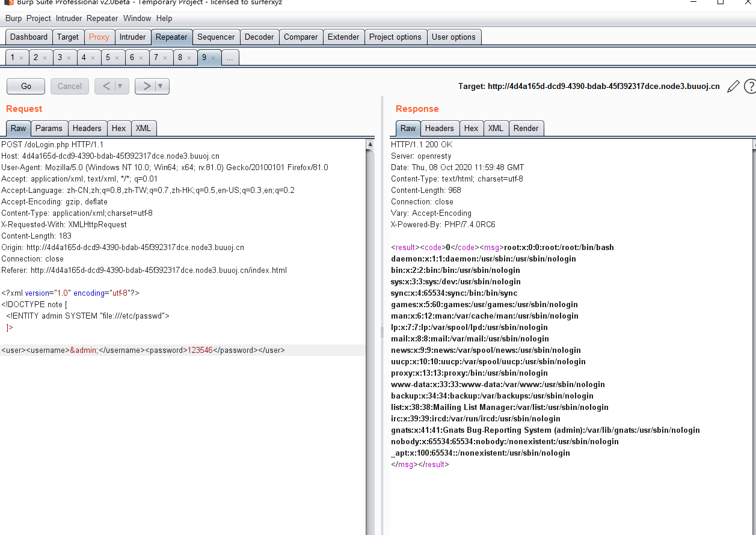The height and width of the screenshot is (535, 756).
Task: Send the request with Go button
Action: pyautogui.click(x=26, y=86)
